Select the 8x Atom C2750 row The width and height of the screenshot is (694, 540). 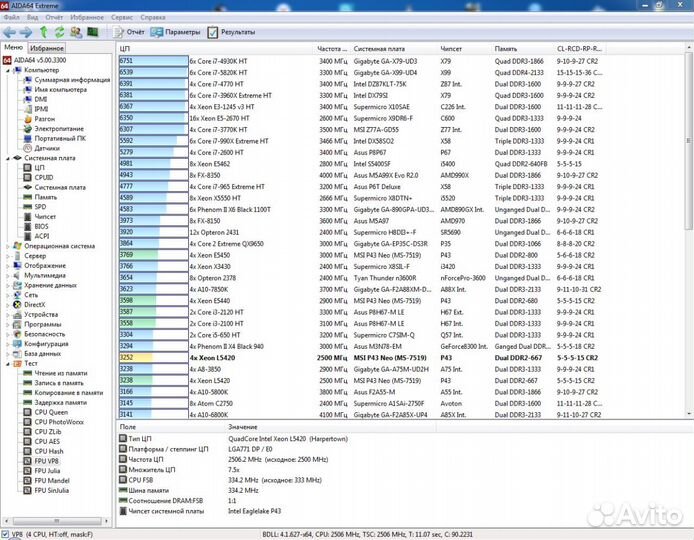tap(362, 403)
